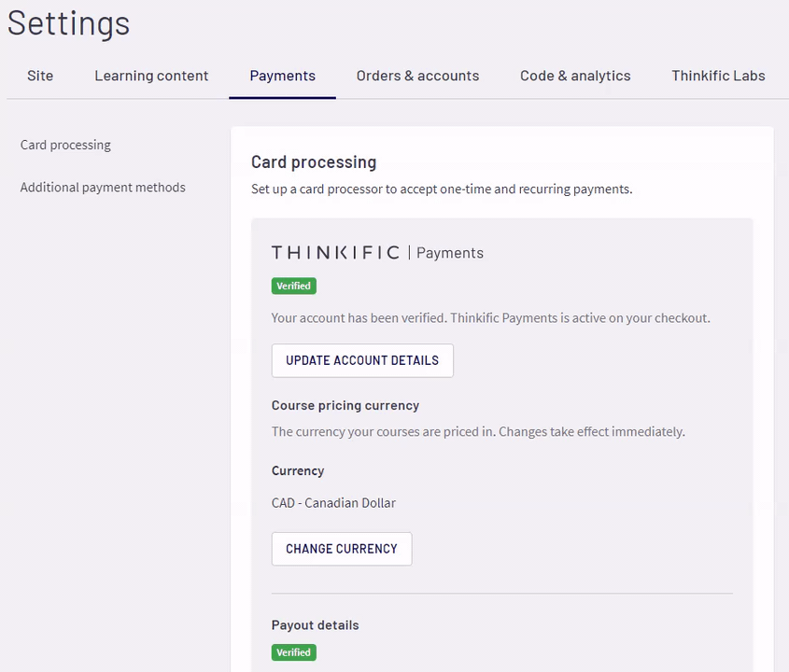Select Card processing in the sidebar
The width and height of the screenshot is (789, 672).
65,145
